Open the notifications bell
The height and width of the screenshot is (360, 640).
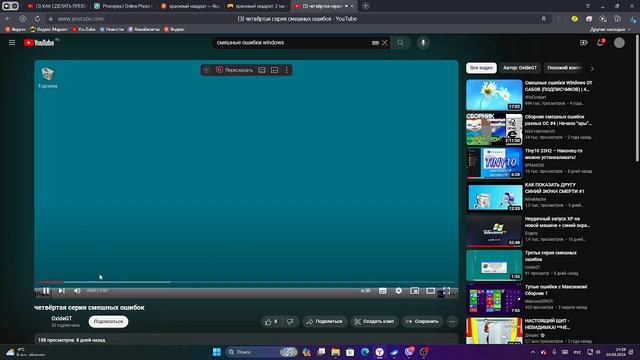click(600, 42)
